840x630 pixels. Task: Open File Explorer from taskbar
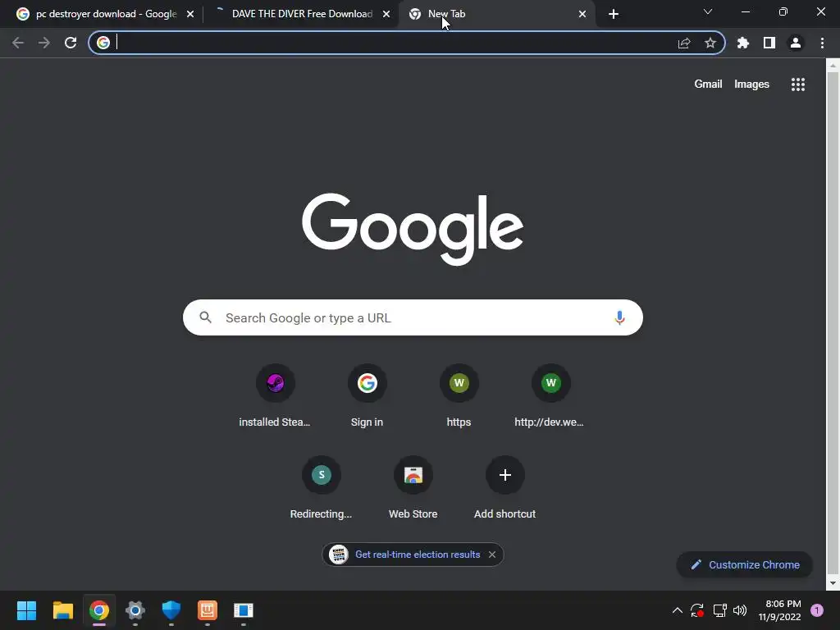pyautogui.click(x=62, y=610)
